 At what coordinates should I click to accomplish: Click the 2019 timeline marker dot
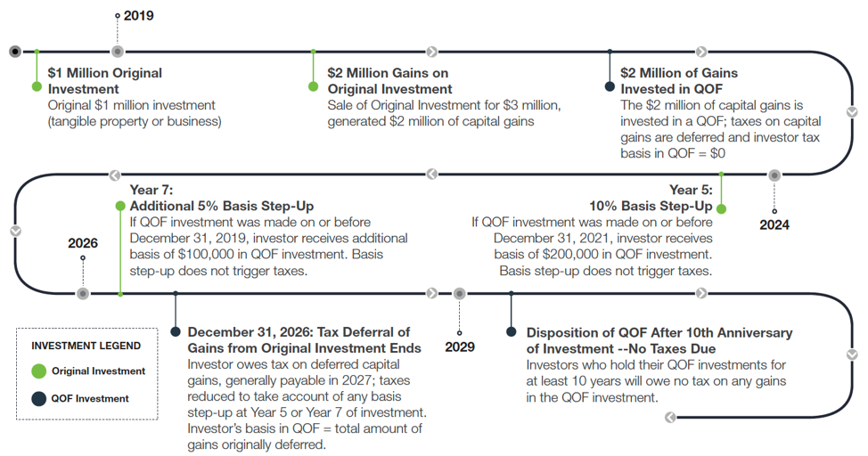[118, 52]
